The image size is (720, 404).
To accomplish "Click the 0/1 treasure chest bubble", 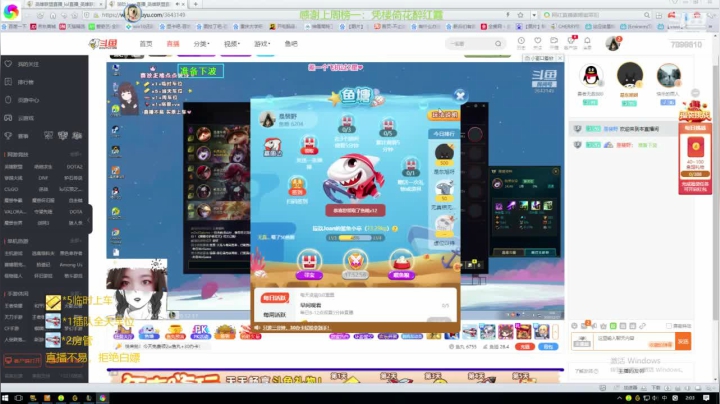I will (x=410, y=167).
